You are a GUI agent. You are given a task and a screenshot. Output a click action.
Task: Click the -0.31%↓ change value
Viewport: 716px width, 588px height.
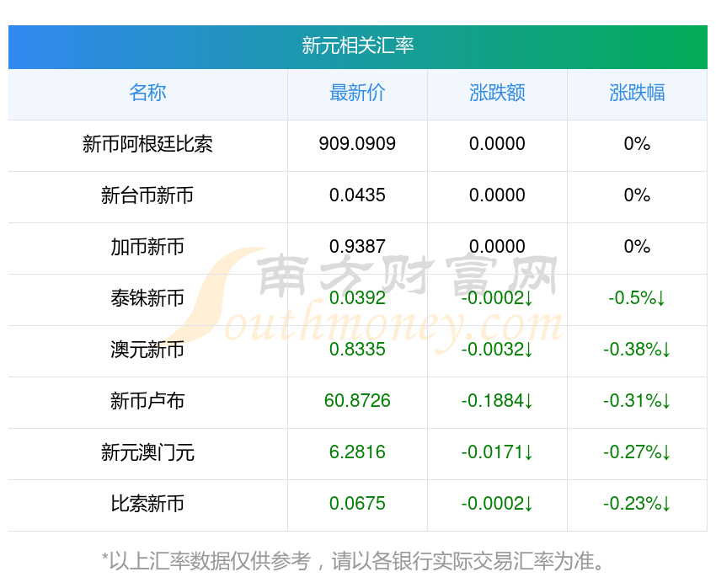[x=637, y=401]
